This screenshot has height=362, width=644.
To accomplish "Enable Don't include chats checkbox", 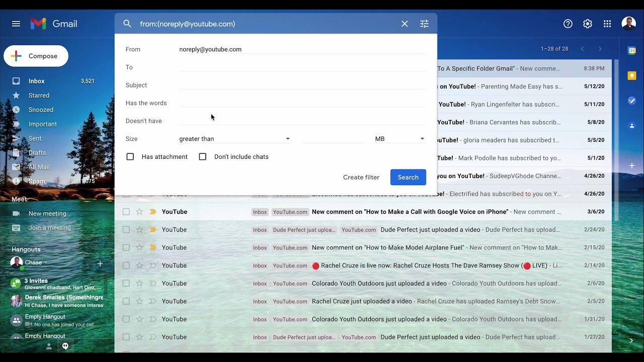I will [203, 157].
